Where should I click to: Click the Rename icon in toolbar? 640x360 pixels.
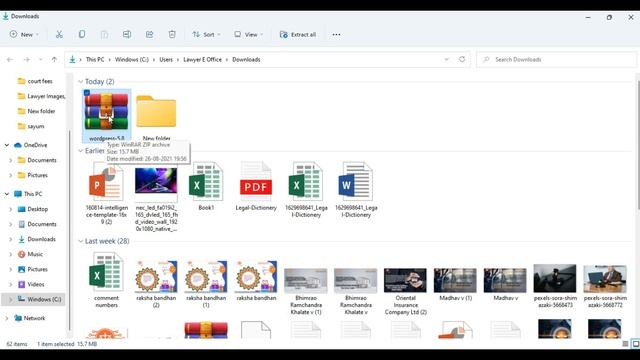pos(127,35)
